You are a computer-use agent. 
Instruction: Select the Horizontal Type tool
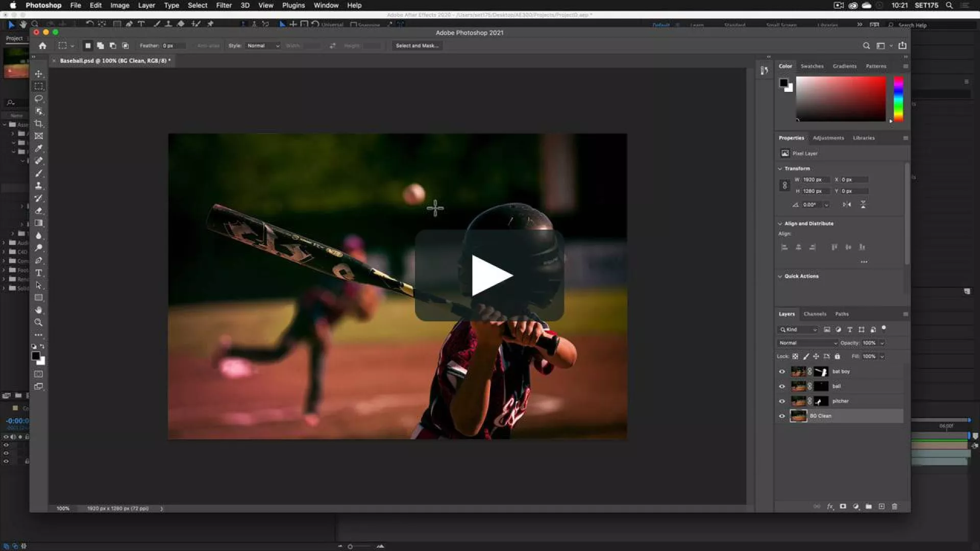[39, 273]
